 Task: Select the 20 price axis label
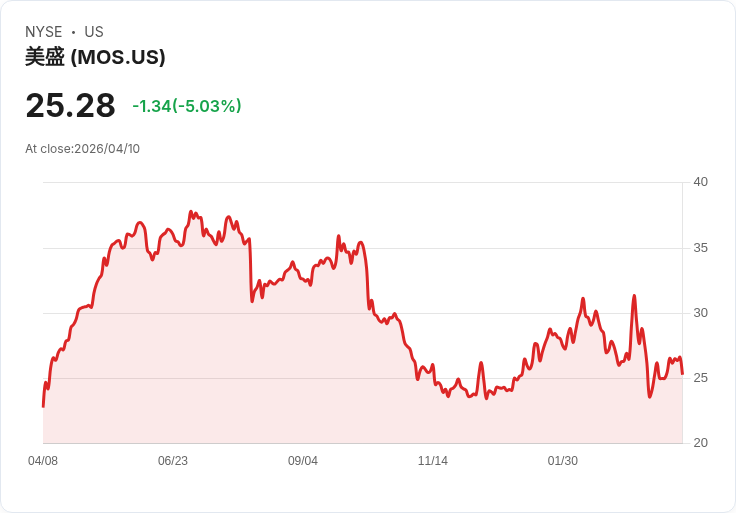pos(700,443)
